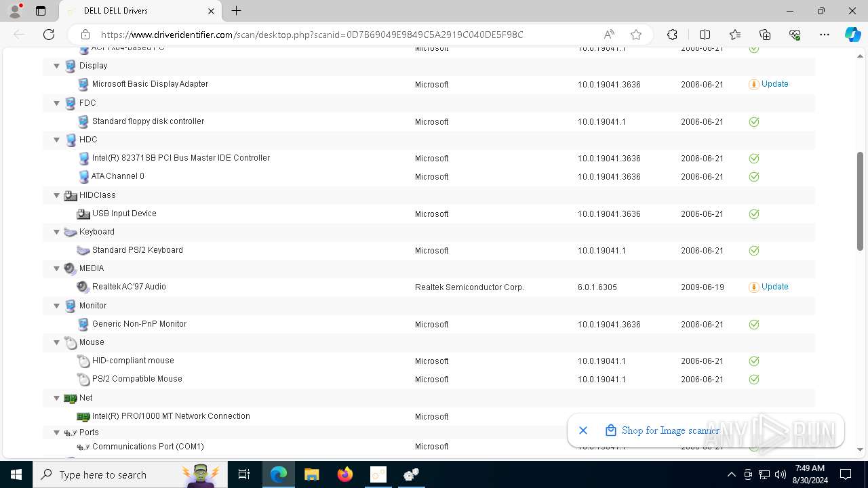The width and height of the screenshot is (868, 488).
Task: Select Communications Port (COM1) text
Action: click(x=148, y=447)
